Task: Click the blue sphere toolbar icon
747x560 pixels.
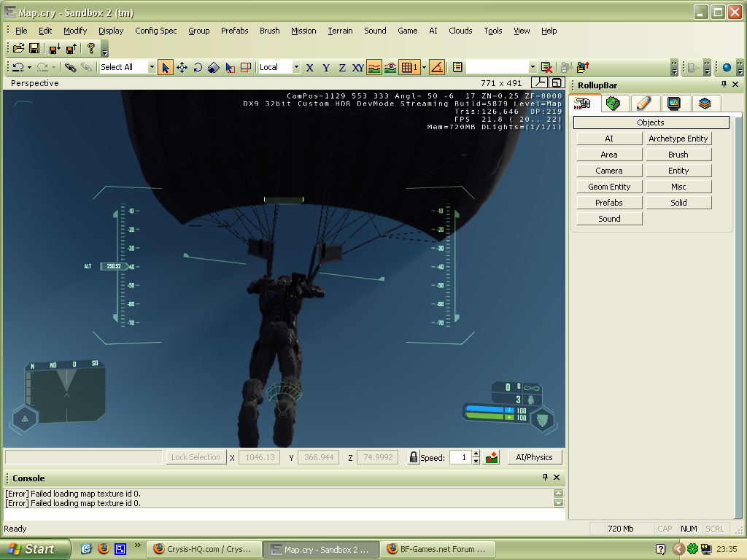Action: [727, 68]
